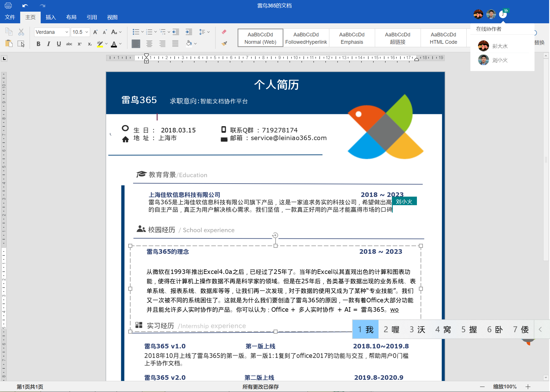Apply black font color
550x392 pixels.
click(x=114, y=44)
